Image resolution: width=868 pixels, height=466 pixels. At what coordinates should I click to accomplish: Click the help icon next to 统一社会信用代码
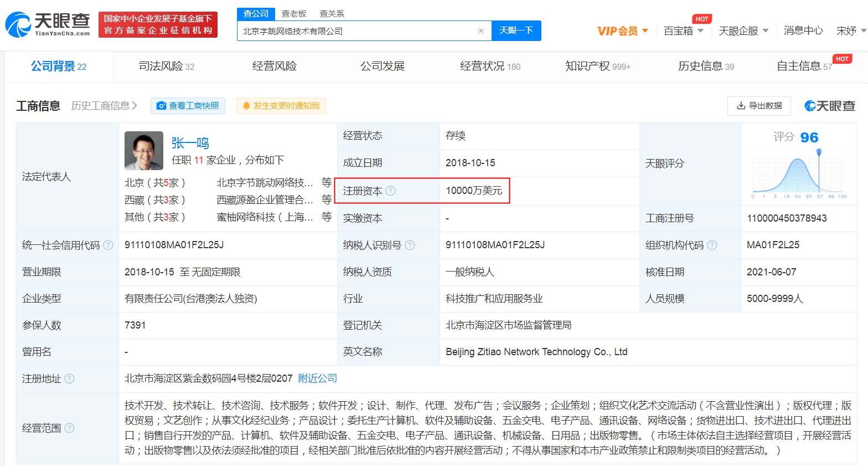click(x=108, y=245)
